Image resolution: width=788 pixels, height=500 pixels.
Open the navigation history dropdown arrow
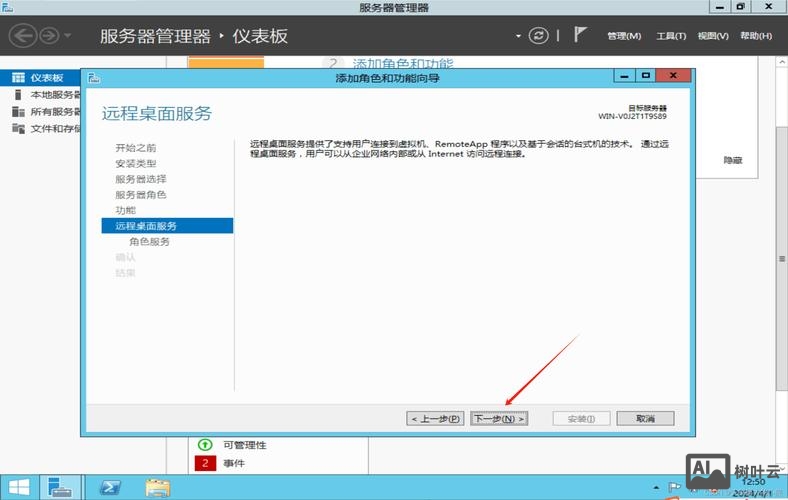point(68,36)
